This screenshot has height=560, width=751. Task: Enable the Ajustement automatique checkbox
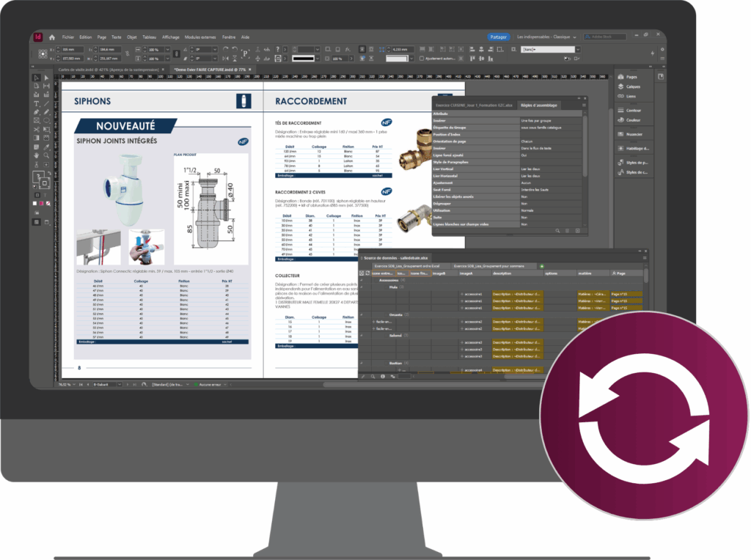click(x=422, y=59)
